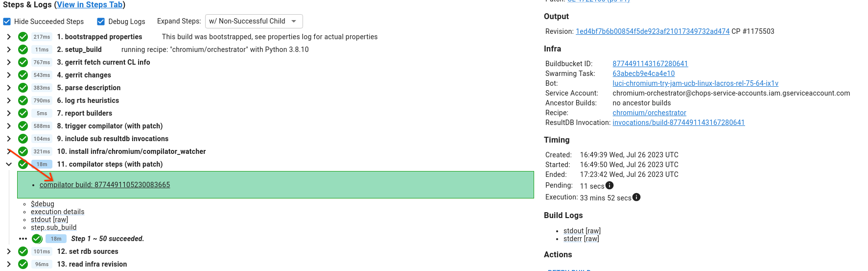
Task: Open the compilator build link
Action: [x=105, y=185]
